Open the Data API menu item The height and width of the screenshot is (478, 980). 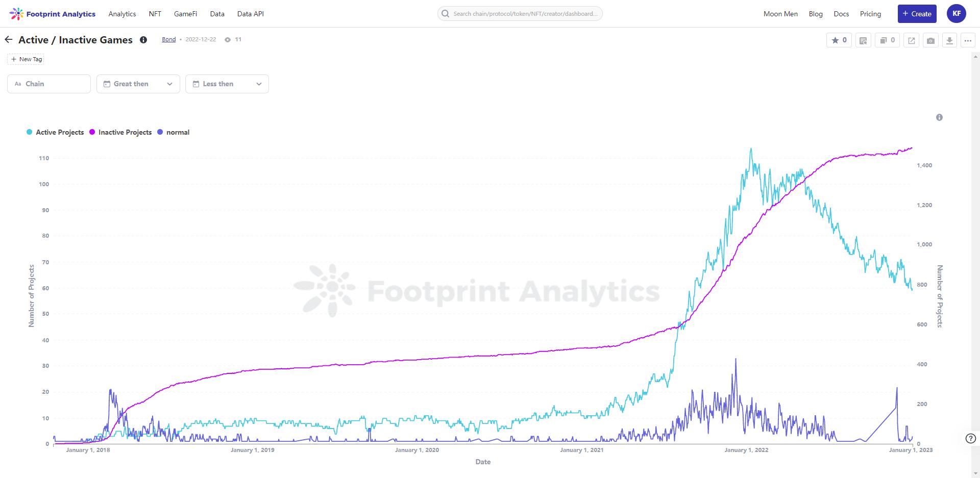coord(250,14)
